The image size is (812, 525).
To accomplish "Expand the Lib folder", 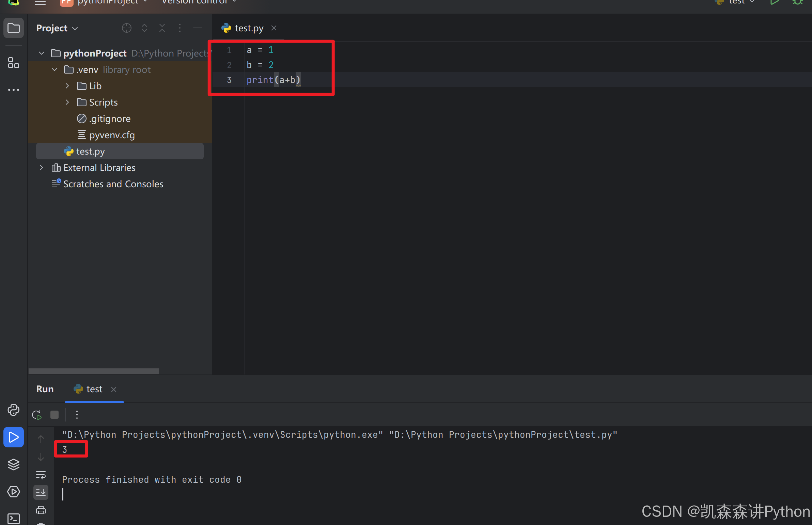I will click(67, 86).
